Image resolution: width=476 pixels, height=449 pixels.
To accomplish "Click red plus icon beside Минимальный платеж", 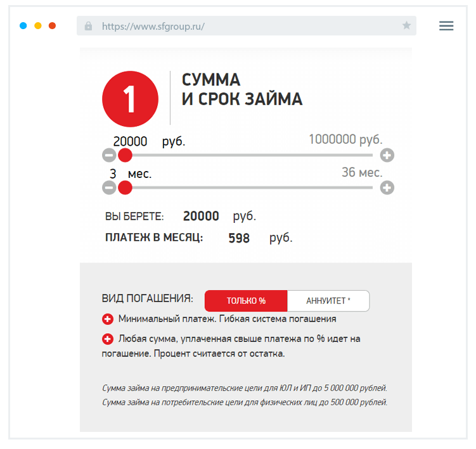I will pyautogui.click(x=108, y=319).
